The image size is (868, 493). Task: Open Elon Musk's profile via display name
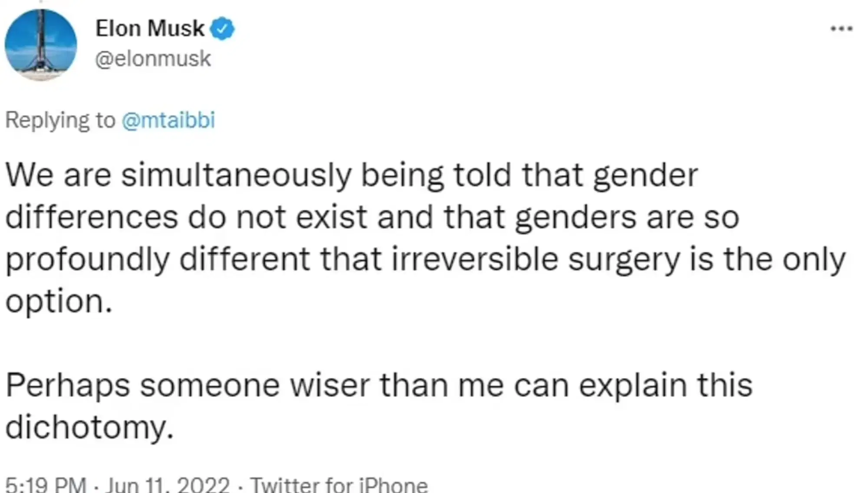tap(149, 28)
